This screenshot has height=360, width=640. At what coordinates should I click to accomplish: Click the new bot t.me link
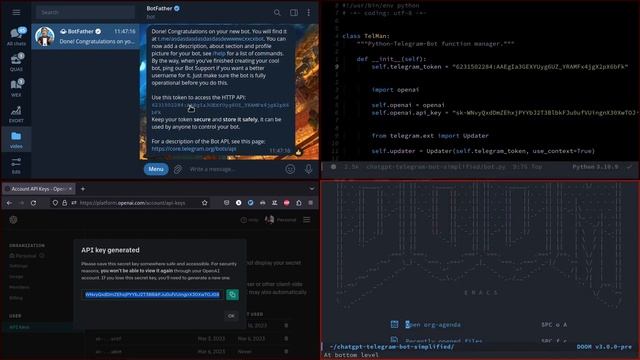[211, 39]
